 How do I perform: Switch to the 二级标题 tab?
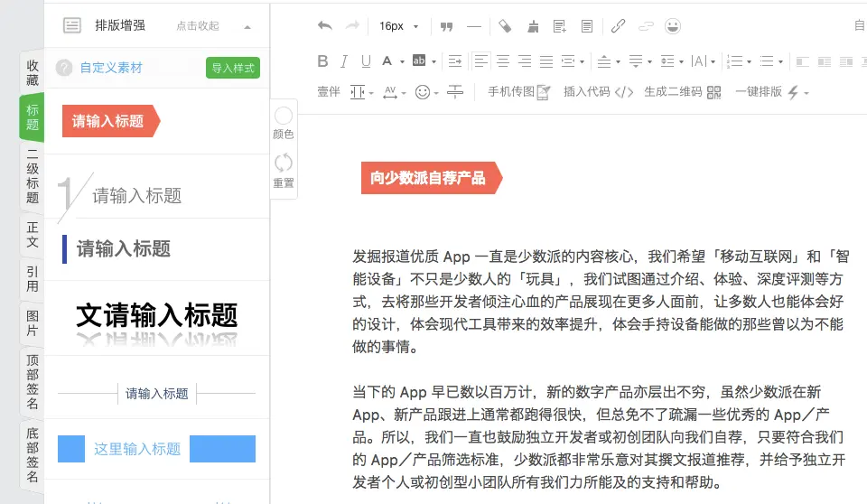(33, 176)
